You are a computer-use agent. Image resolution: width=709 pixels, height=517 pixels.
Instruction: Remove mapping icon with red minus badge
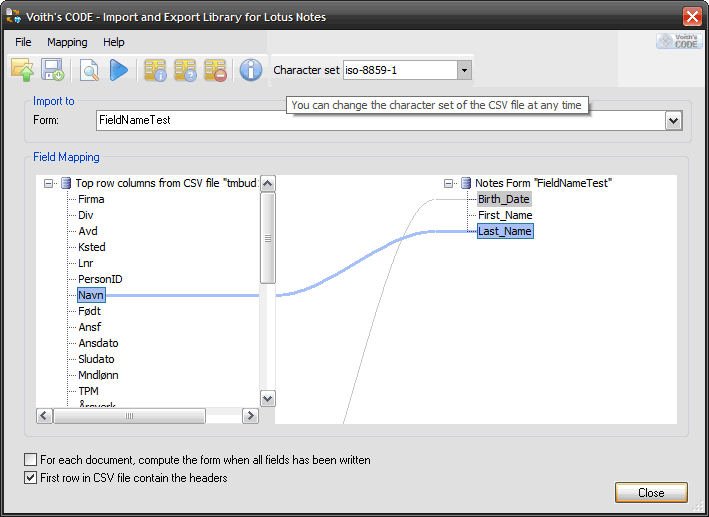pyautogui.click(x=215, y=70)
